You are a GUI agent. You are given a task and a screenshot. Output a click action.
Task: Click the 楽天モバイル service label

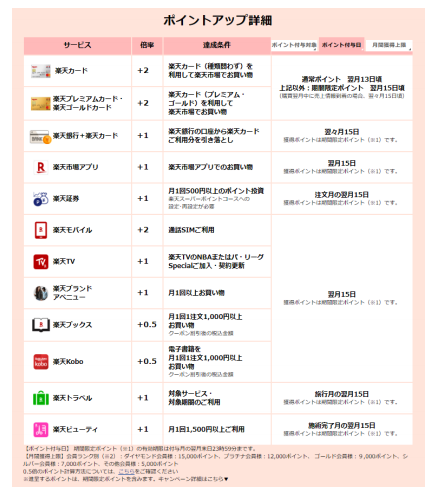click(72, 230)
